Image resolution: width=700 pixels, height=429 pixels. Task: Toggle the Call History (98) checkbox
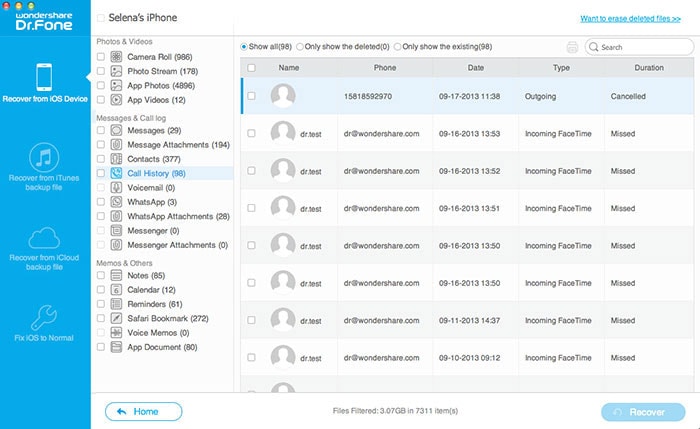tap(101, 173)
